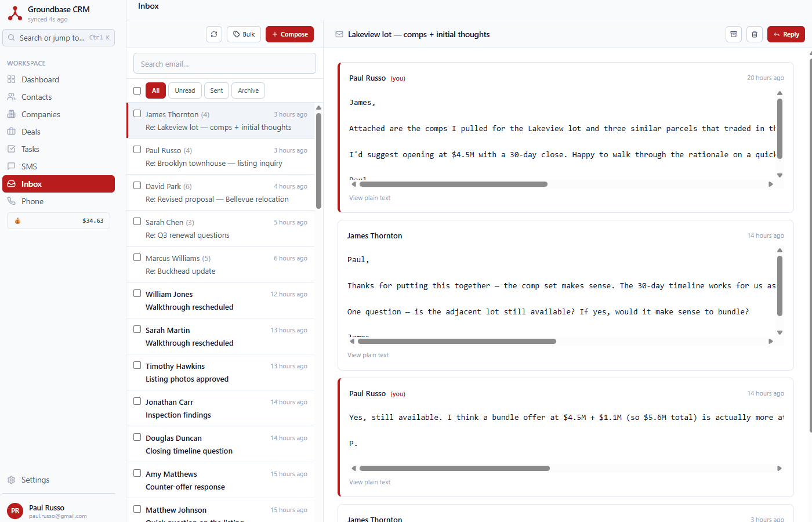812x522 pixels.
Task: Delete the thread with trash icon
Action: [x=755, y=34]
